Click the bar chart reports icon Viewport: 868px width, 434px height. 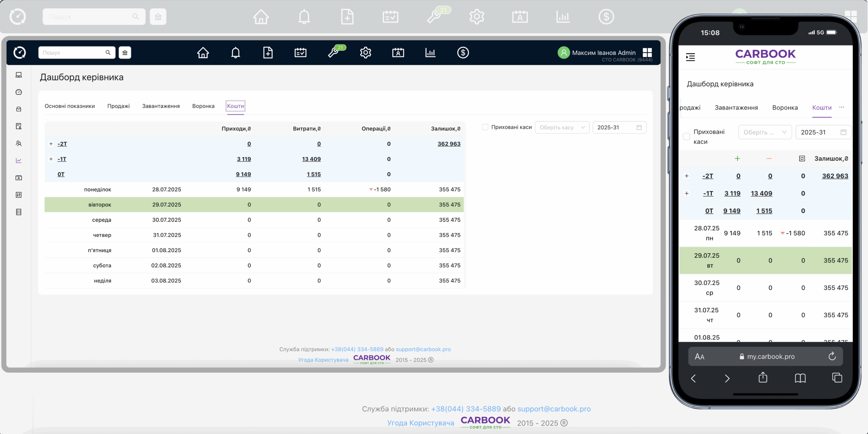[x=430, y=53]
